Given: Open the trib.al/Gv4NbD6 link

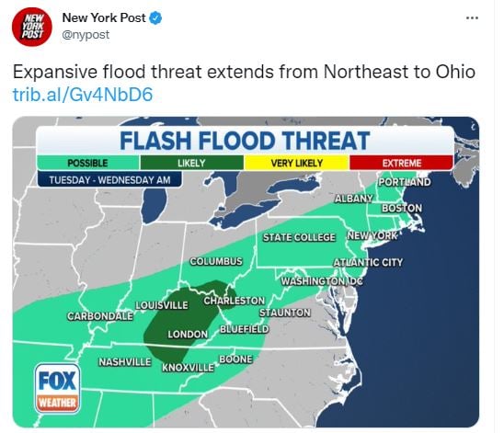Looking at the screenshot, I should coord(83,95).
